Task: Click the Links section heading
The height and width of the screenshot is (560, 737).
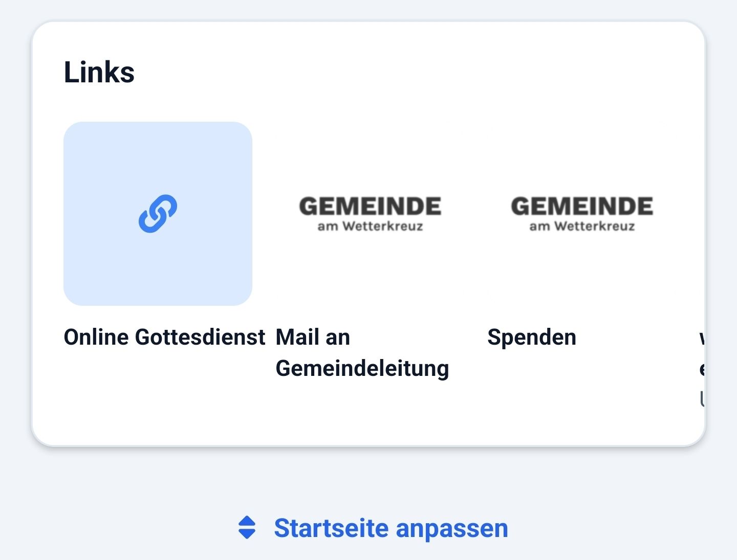Action: (x=99, y=72)
